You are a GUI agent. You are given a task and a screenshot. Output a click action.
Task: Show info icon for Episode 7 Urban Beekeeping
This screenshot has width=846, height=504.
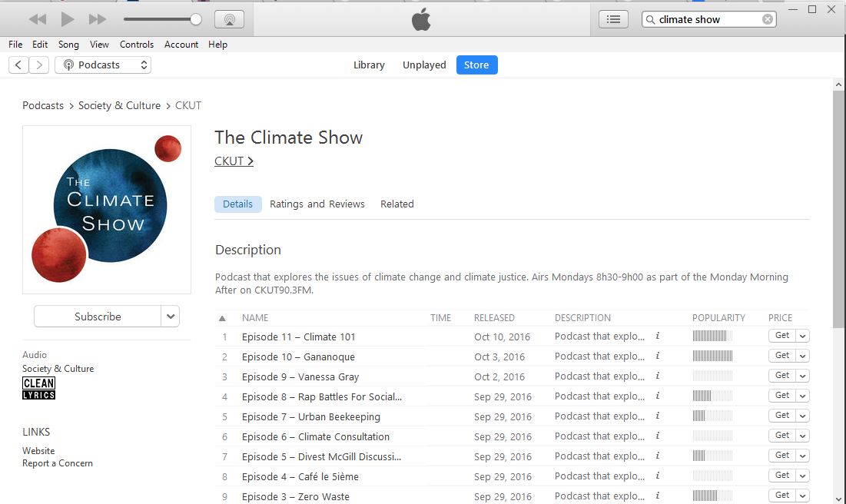tap(657, 416)
